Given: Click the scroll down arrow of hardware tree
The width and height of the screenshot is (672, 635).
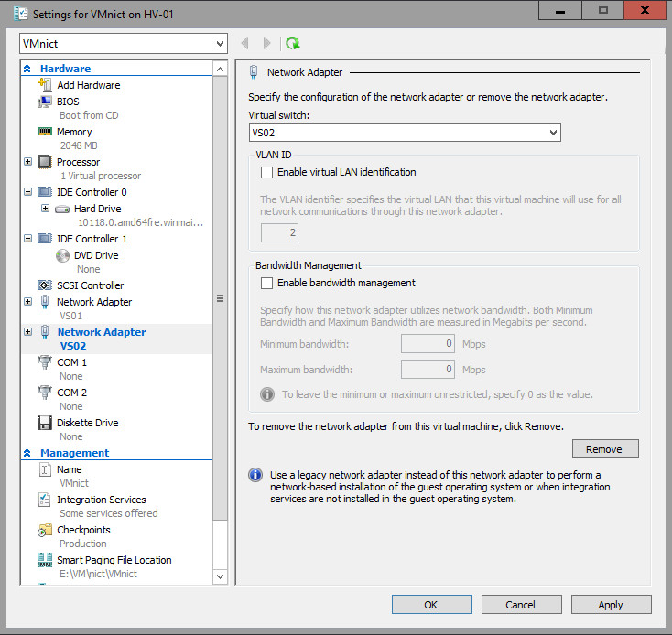Looking at the screenshot, I should [220, 576].
